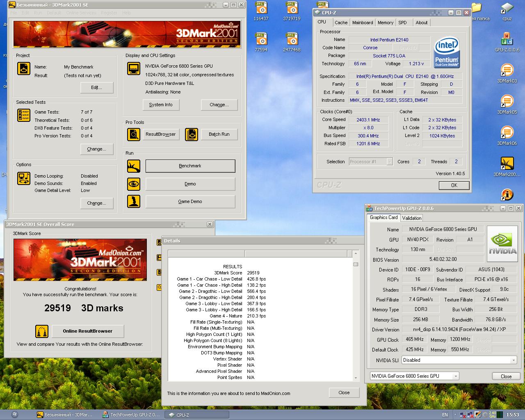The height and width of the screenshot is (420, 525).
Task: Start the Benchmark
Action: pyautogui.click(x=190, y=166)
